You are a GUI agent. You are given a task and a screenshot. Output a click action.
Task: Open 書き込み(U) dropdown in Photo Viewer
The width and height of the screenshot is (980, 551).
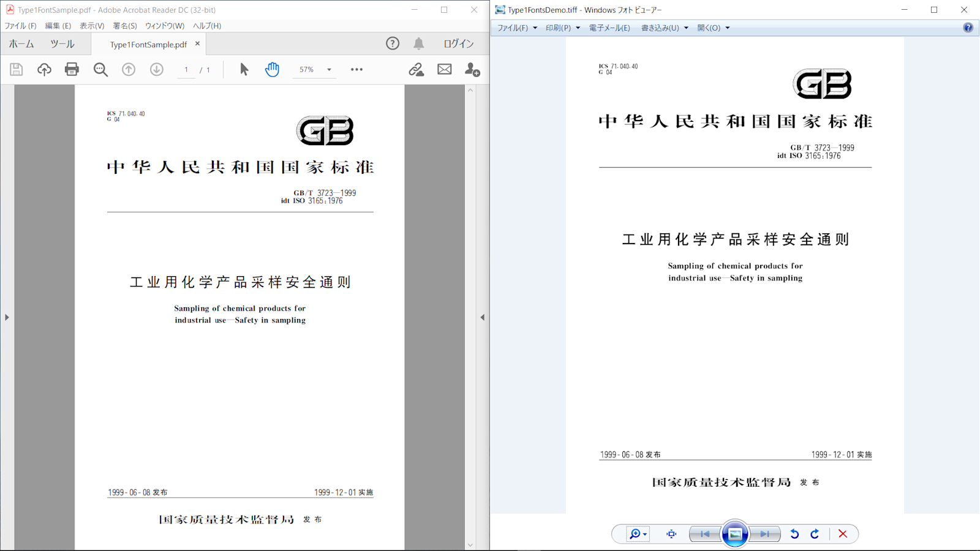[x=665, y=28]
